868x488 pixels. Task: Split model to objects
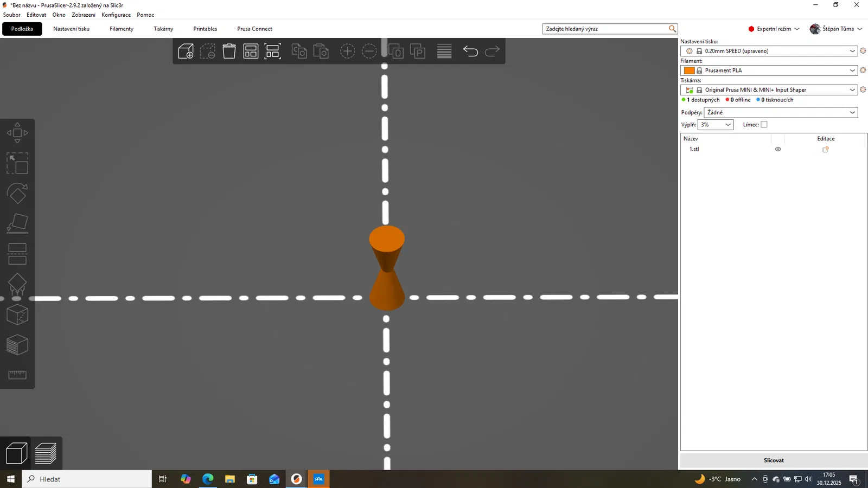click(396, 51)
